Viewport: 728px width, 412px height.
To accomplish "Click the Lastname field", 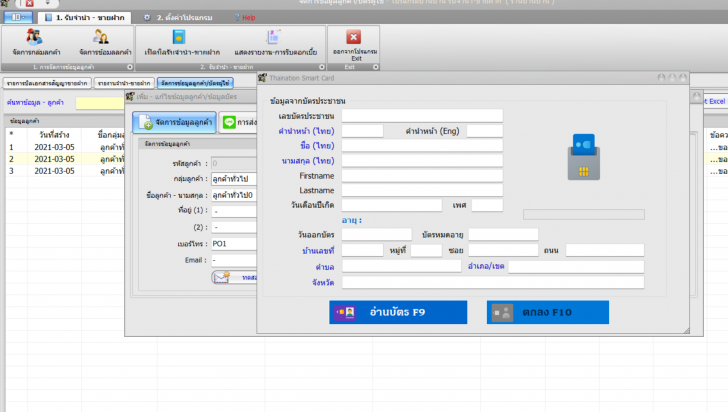I will click(x=422, y=190).
